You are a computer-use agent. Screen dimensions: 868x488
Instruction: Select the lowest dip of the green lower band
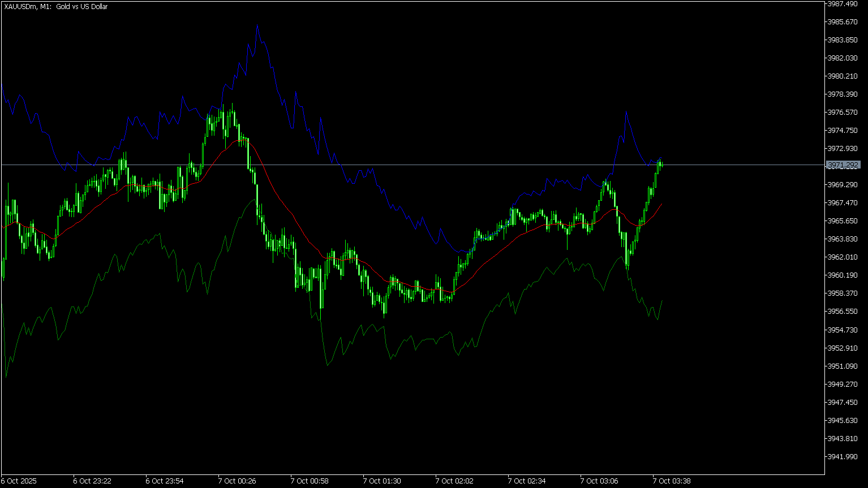point(6,376)
